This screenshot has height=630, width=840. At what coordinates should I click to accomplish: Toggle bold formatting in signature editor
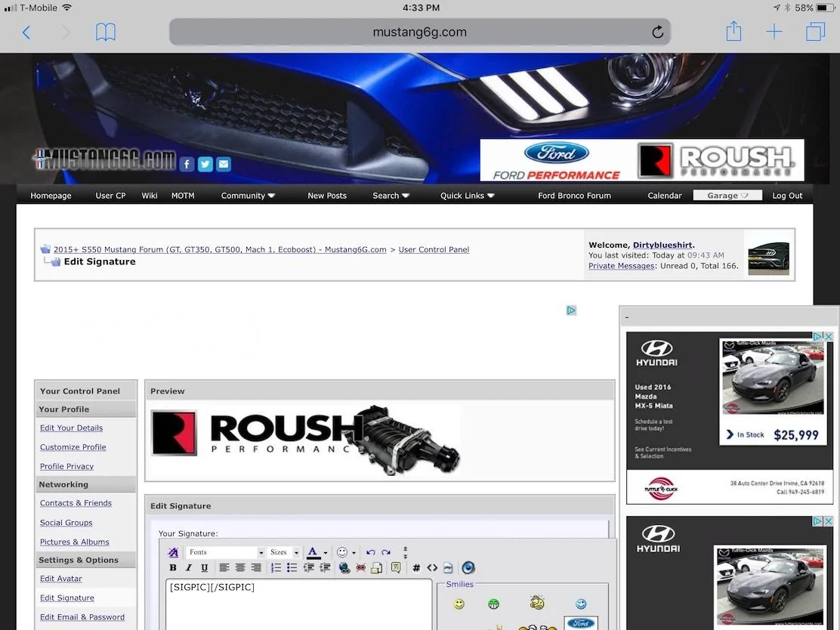(172, 568)
